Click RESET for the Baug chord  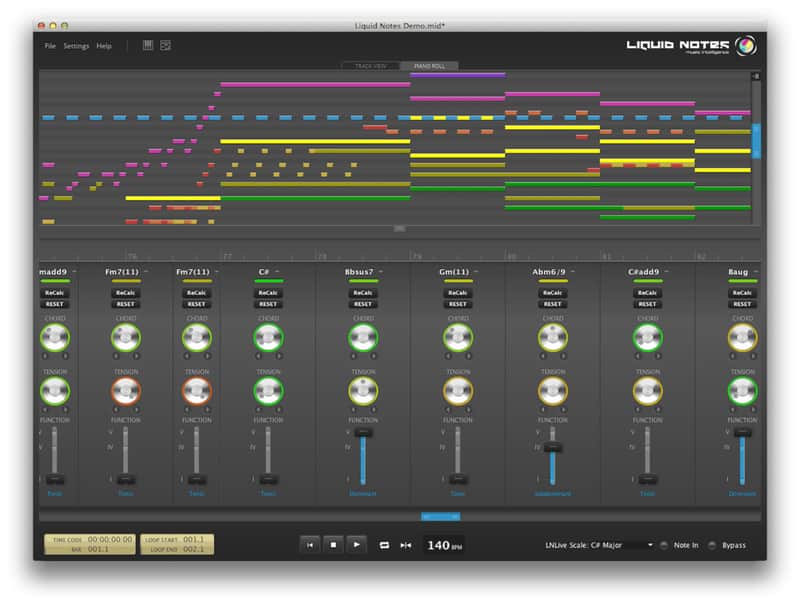click(x=742, y=304)
